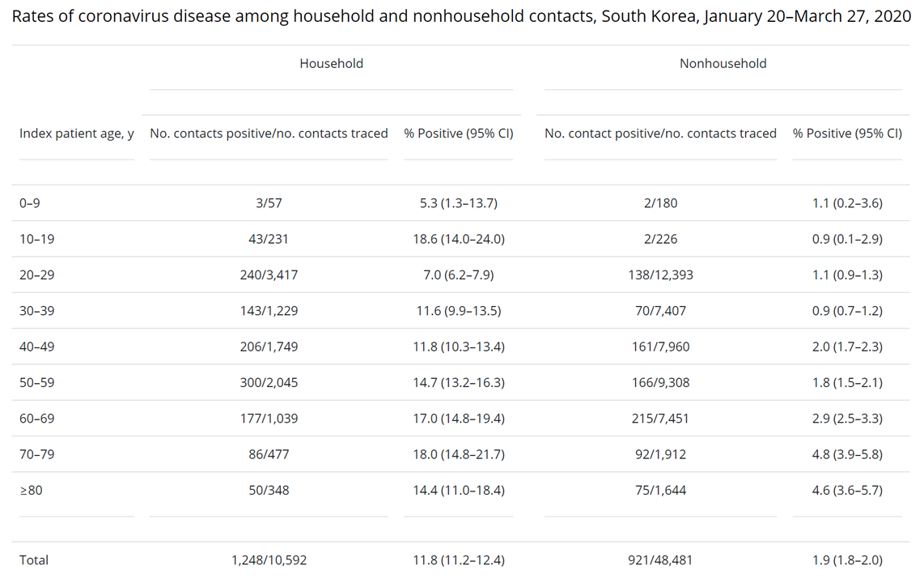This screenshot has height=583, width=924.
Task: Select the Nonhousehold column group header
Action: click(723, 63)
